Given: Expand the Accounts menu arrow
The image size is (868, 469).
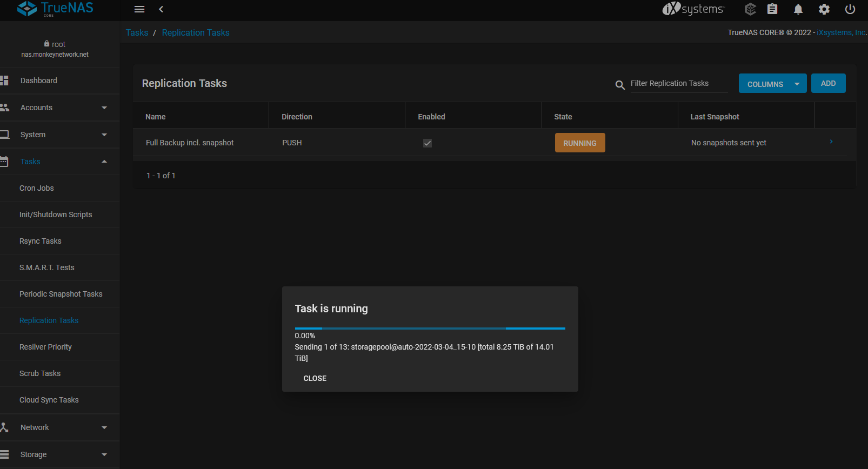Looking at the screenshot, I should [104, 108].
